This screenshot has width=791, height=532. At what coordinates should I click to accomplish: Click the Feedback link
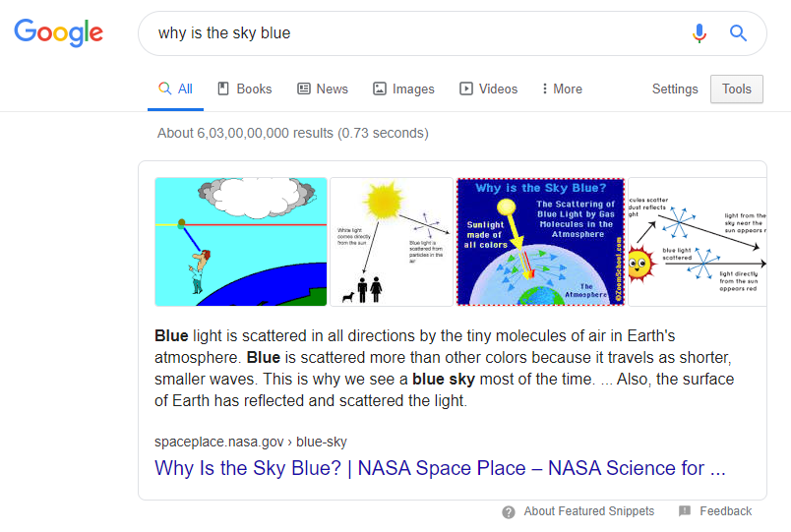[725, 511]
